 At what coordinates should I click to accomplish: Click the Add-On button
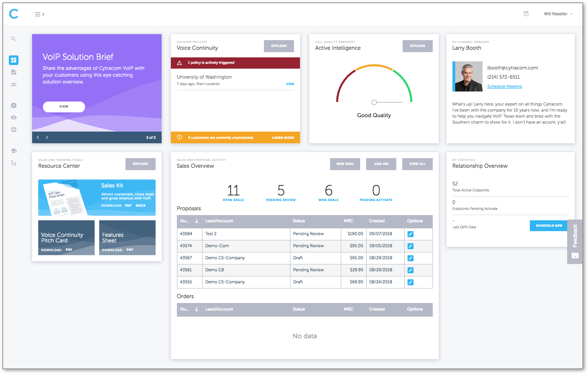coord(381,164)
